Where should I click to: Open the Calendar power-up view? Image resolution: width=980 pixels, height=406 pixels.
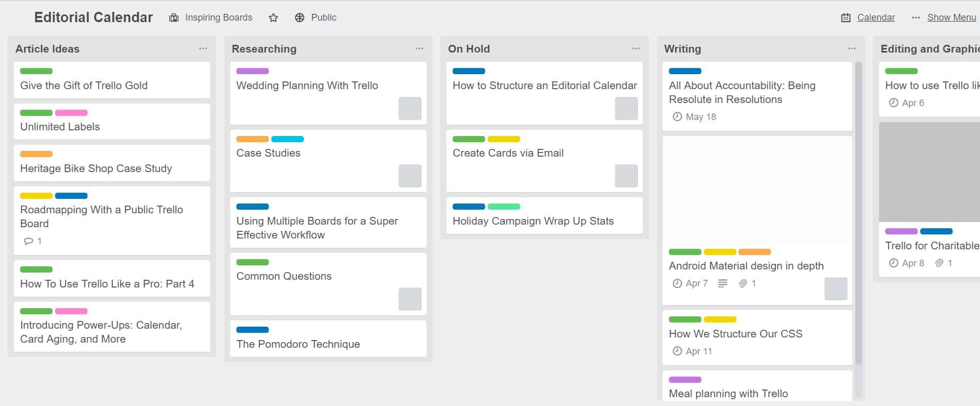pyautogui.click(x=876, y=18)
